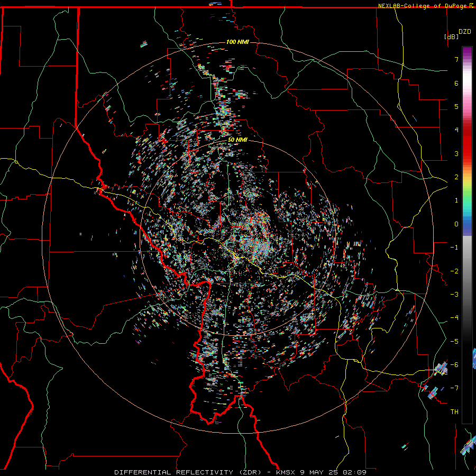476x476 pixels.
Task: Click the DIFFERENTIAL REFLECTIVITY (ZDR) caption text
Action: coord(188,472)
